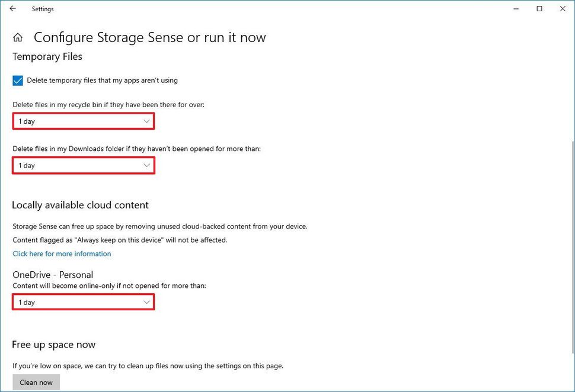Screen dimensions: 575x392
Task: Uncheck Delete temporary files that apps aren't using
Action: coord(17,80)
